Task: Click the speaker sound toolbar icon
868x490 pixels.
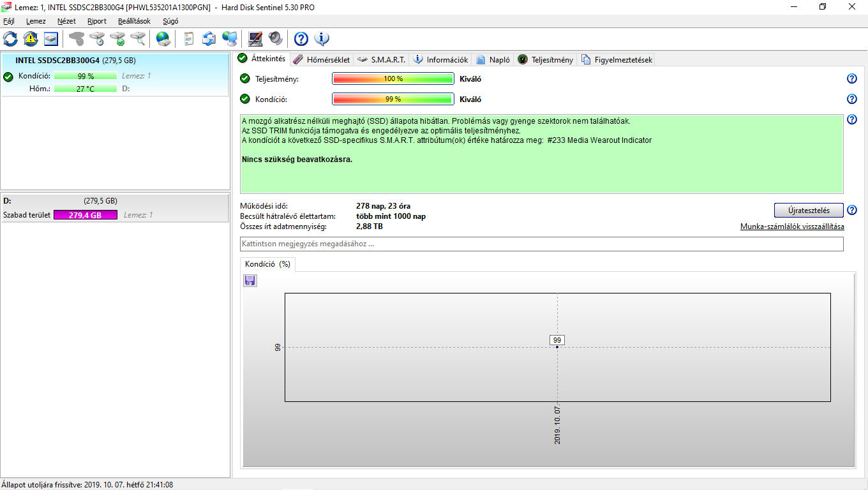Action: point(275,39)
